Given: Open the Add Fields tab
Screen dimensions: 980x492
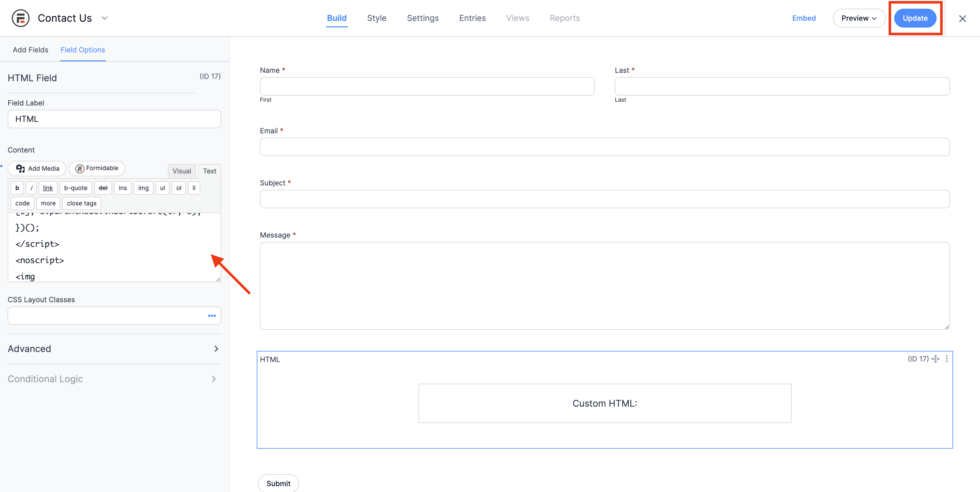Looking at the screenshot, I should (30, 50).
